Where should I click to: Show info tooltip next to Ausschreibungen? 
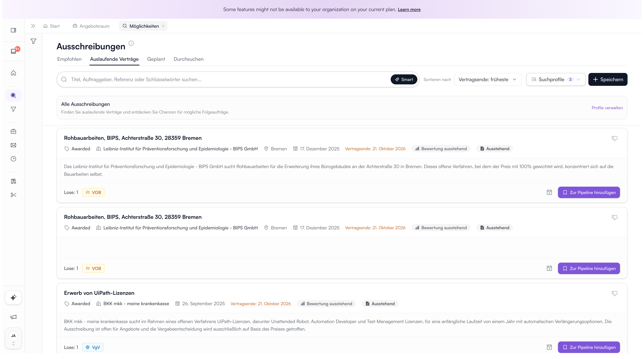tap(131, 43)
